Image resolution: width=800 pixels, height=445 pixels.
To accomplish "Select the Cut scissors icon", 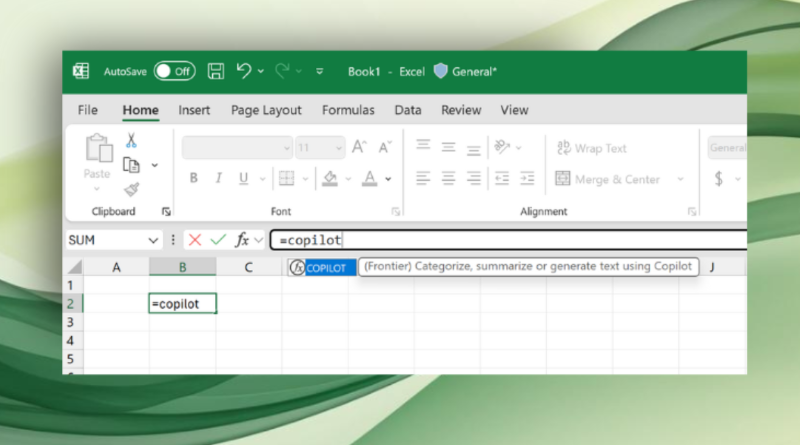I will click(131, 141).
